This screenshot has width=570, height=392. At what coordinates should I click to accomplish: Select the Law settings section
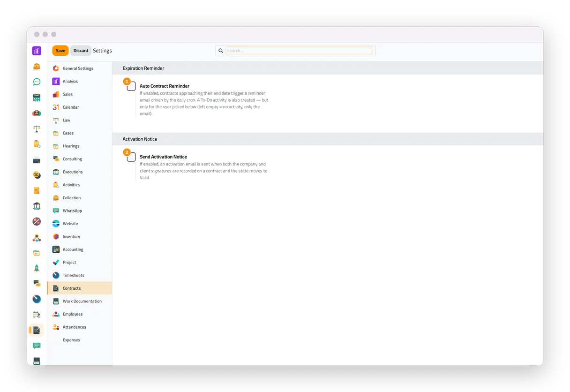(80, 120)
